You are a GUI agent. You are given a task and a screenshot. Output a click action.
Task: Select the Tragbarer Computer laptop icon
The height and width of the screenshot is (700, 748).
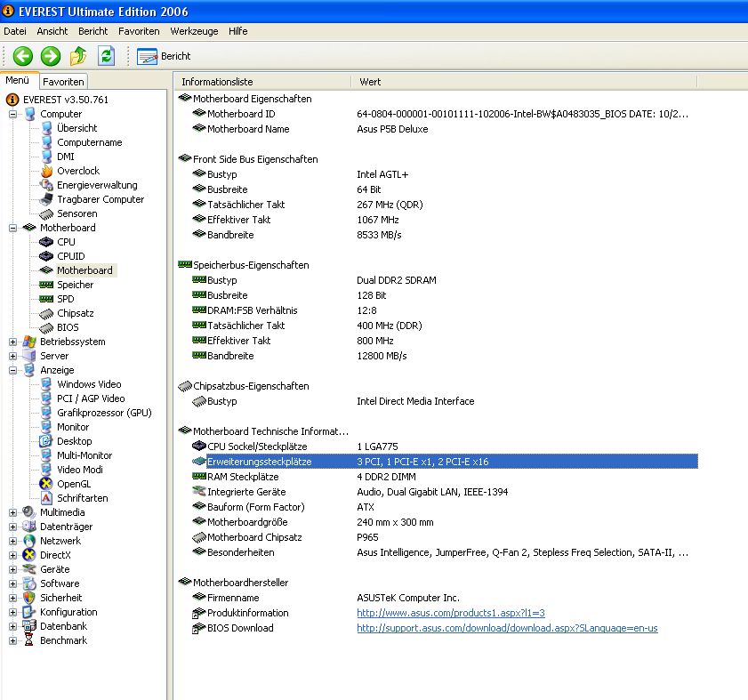[x=47, y=199]
